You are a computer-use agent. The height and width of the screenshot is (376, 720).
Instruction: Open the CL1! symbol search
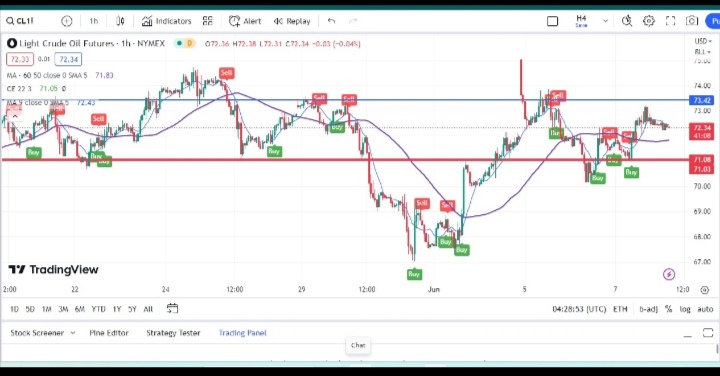tap(20, 21)
